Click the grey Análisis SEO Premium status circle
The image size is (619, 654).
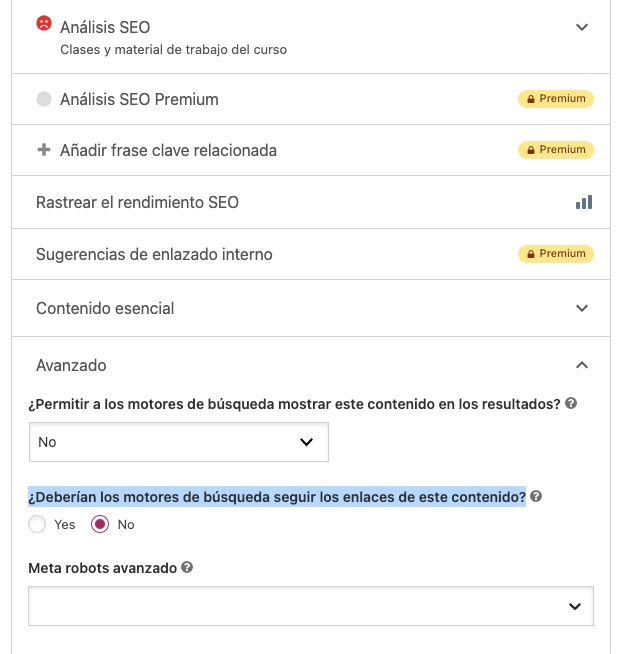44,99
